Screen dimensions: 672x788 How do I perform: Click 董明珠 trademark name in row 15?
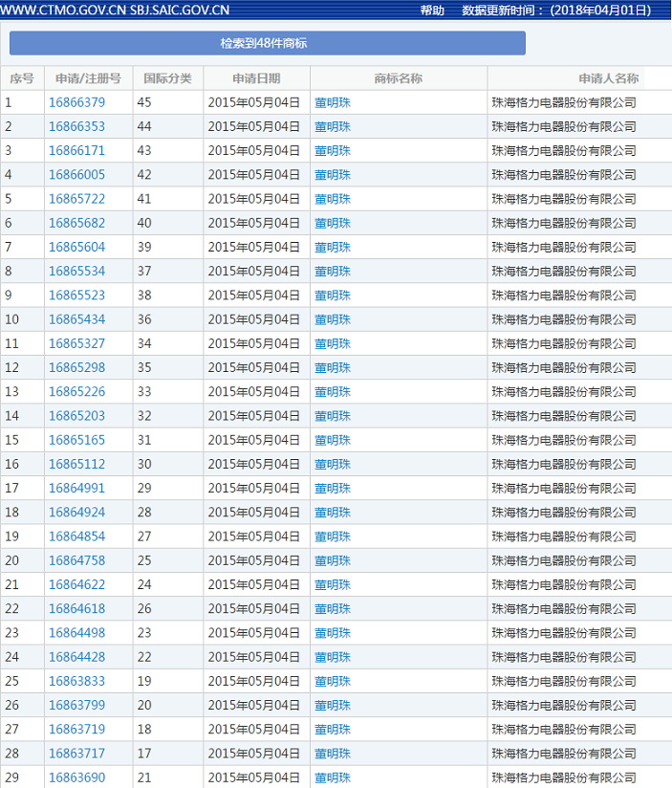(x=333, y=440)
